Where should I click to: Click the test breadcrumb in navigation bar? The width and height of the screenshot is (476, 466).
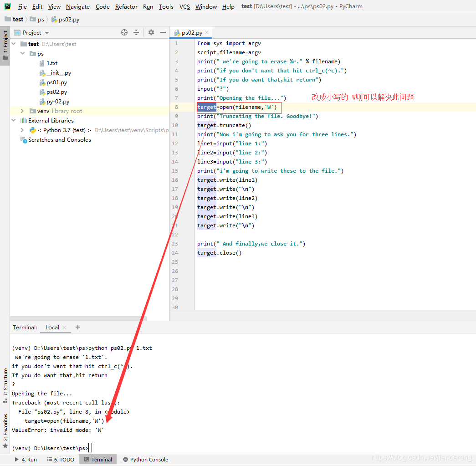pyautogui.click(x=14, y=20)
